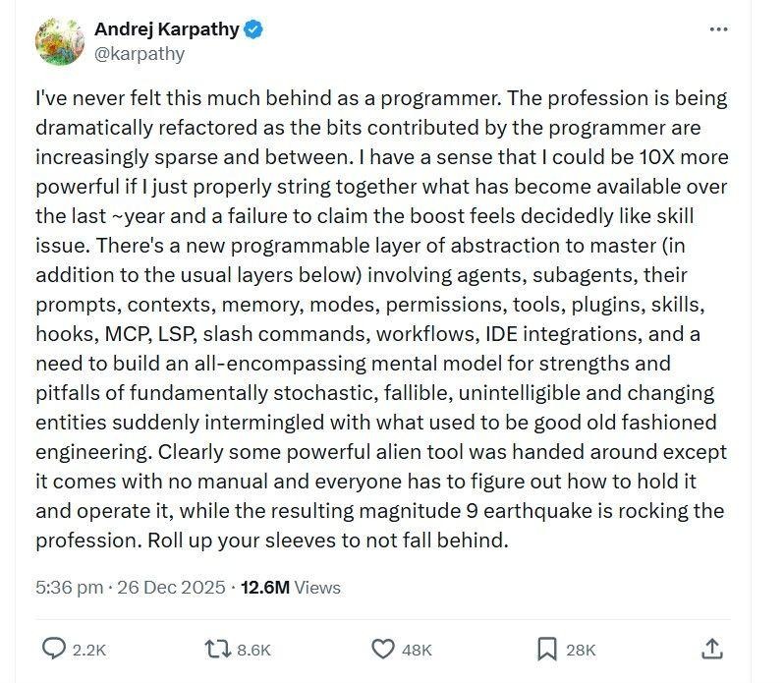This screenshot has height=683, width=784.
Task: Bookmark this tweet using the bookmark icon
Action: [x=547, y=648]
